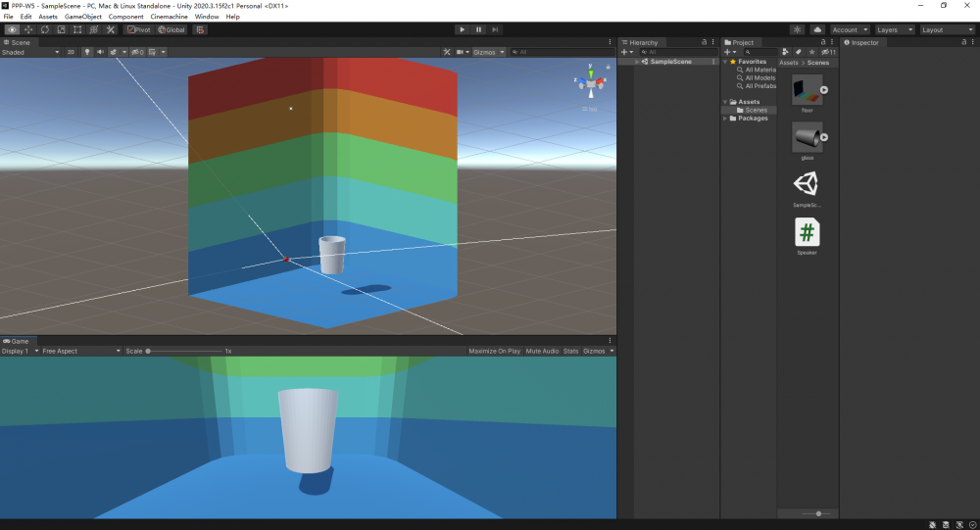This screenshot has width=980, height=530.
Task: Open the Shaded draw mode dropdown
Action: click(30, 52)
